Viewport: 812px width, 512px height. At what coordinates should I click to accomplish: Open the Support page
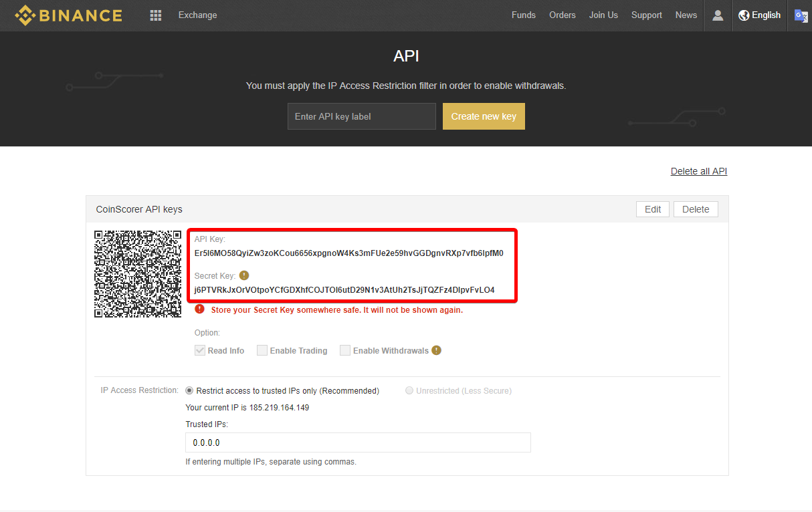click(647, 15)
